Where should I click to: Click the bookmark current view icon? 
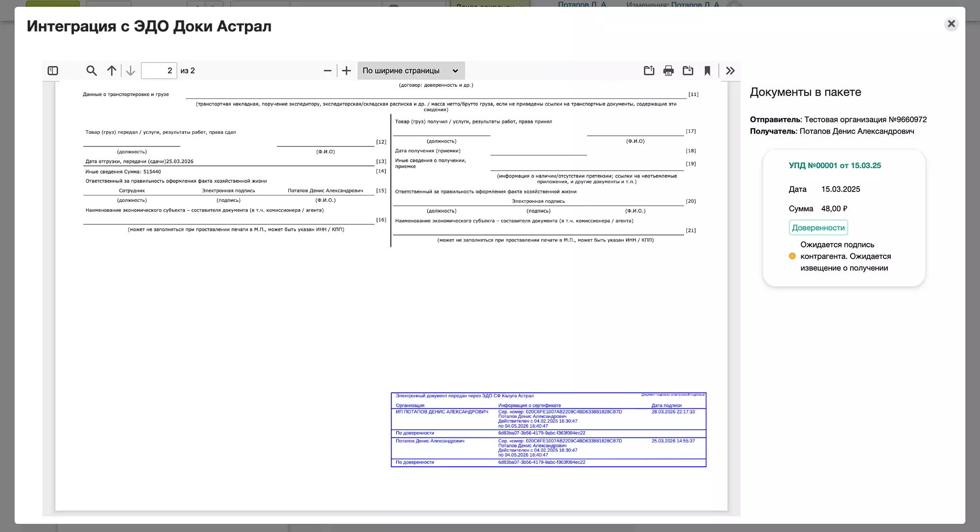(707, 71)
